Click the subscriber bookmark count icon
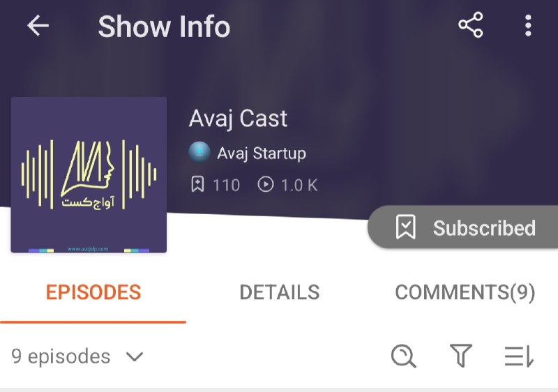Image resolution: width=558 pixels, height=392 pixels. (197, 184)
